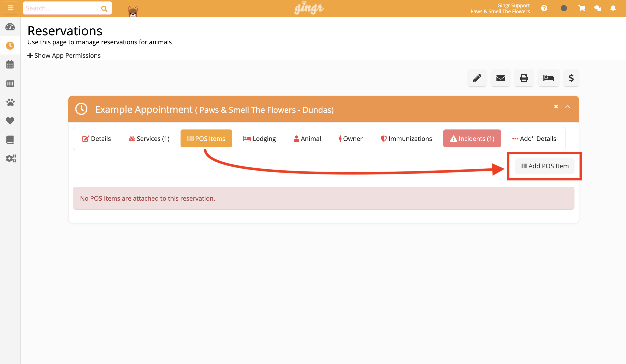This screenshot has width=626, height=364.
Task: Click the Add POS Item button
Action: click(545, 166)
